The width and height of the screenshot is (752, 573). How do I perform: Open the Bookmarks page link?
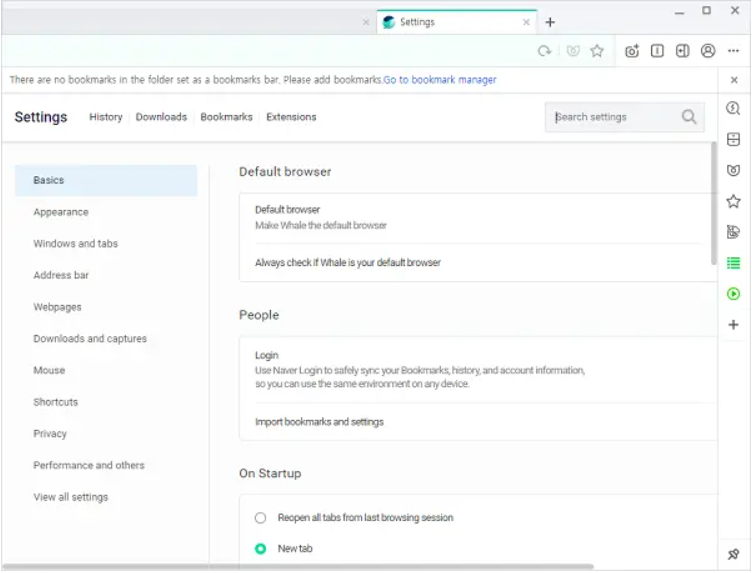point(226,117)
